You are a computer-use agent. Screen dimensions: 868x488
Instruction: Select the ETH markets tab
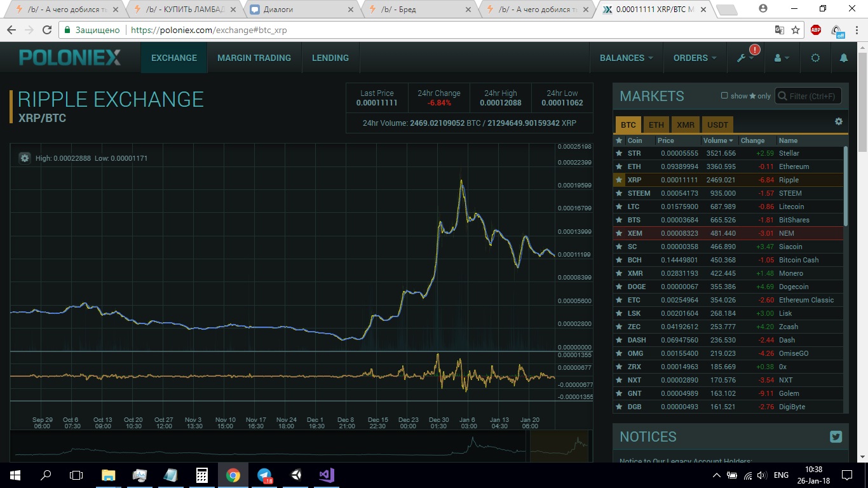click(656, 125)
